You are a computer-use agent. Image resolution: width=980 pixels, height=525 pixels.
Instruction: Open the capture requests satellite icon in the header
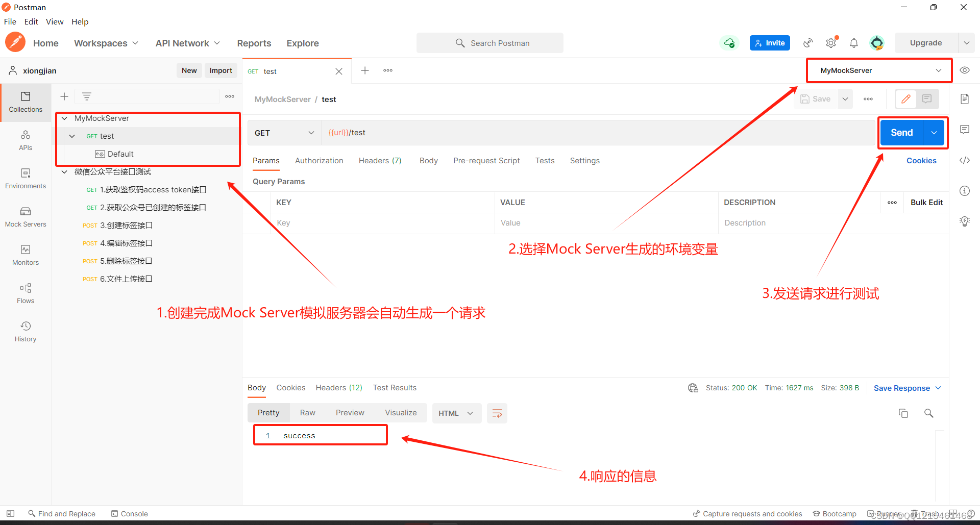(x=808, y=43)
